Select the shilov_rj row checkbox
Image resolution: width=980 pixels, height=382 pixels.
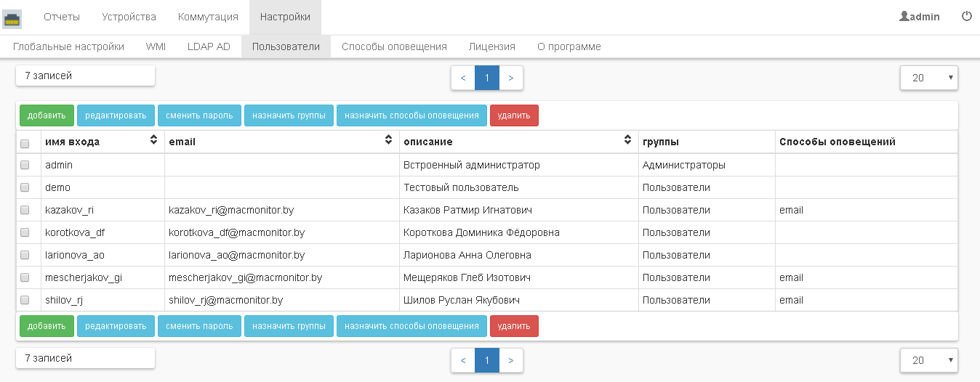coord(25,300)
